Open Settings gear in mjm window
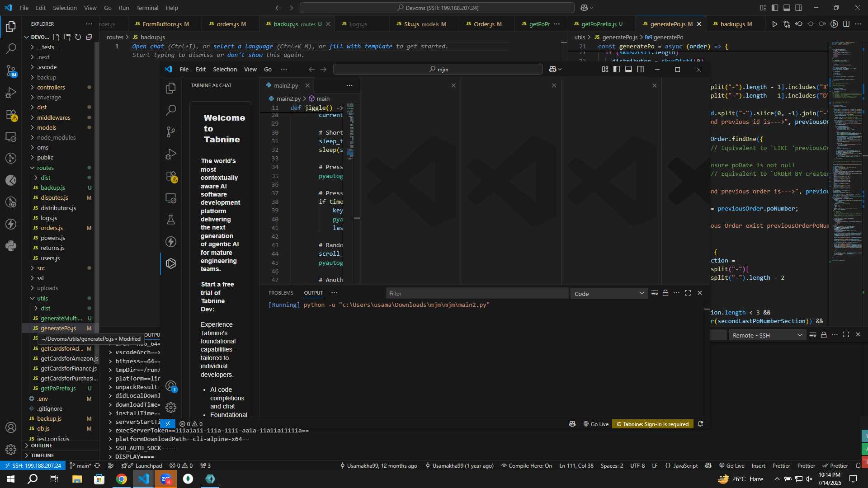 click(171, 408)
